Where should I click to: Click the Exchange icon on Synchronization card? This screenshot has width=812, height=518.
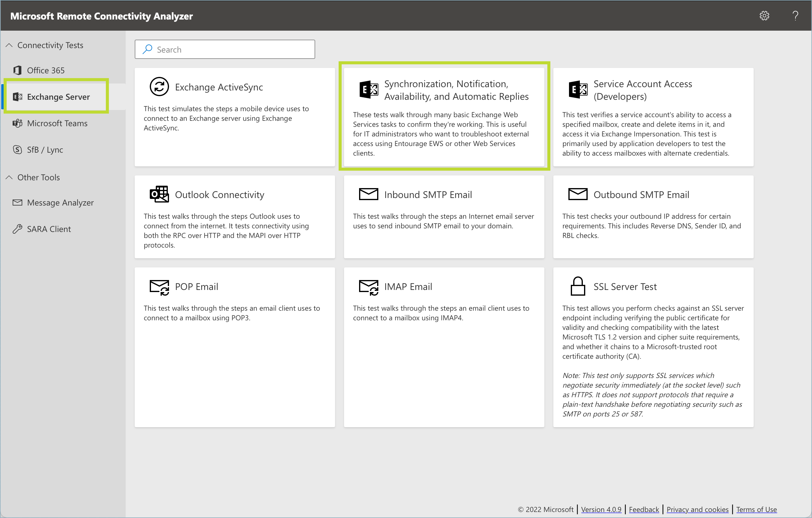(369, 90)
